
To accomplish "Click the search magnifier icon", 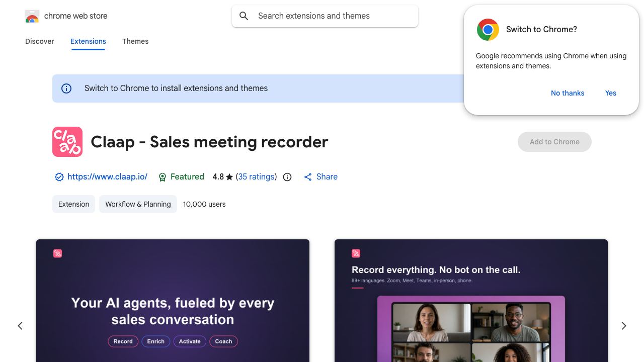I will [244, 16].
